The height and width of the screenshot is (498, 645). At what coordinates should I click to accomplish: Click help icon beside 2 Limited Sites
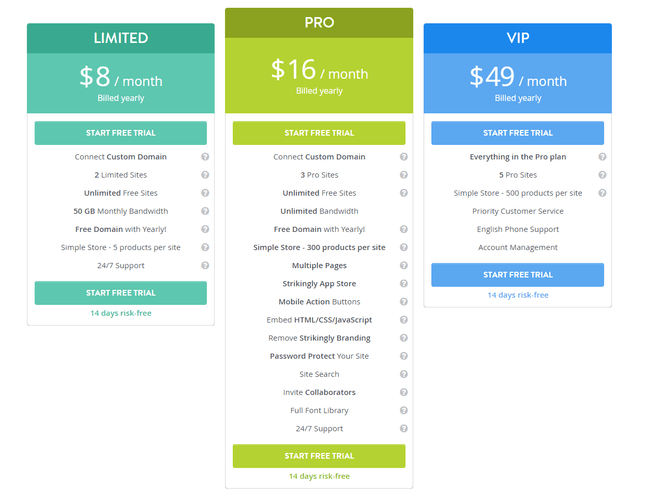(205, 175)
